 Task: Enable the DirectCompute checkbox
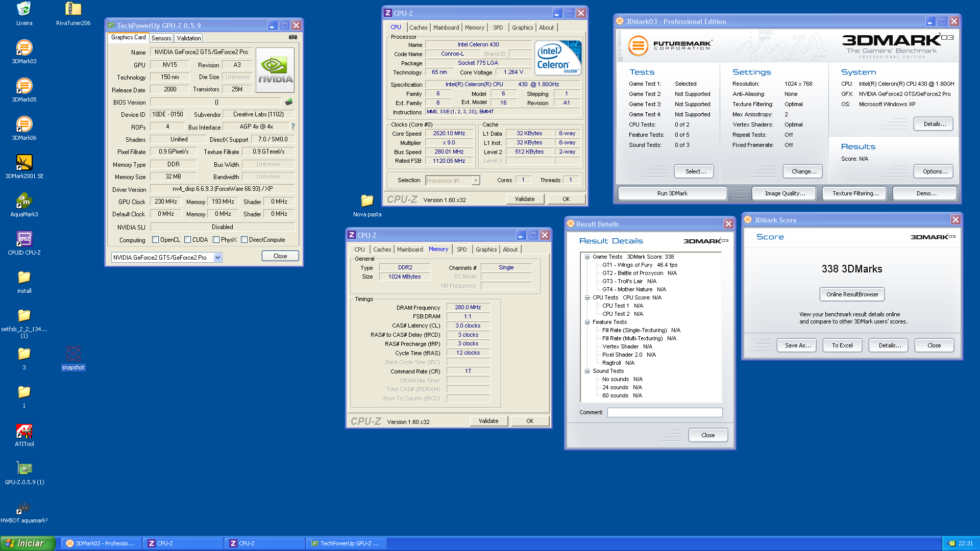[244, 240]
